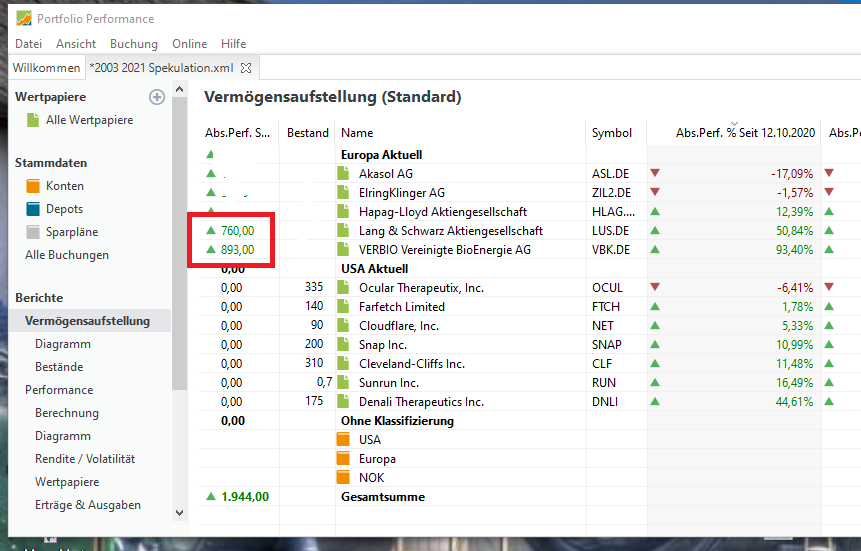Viewport: 861px width, 551px height.
Task: Open Performance section in sidebar
Action: click(59, 389)
